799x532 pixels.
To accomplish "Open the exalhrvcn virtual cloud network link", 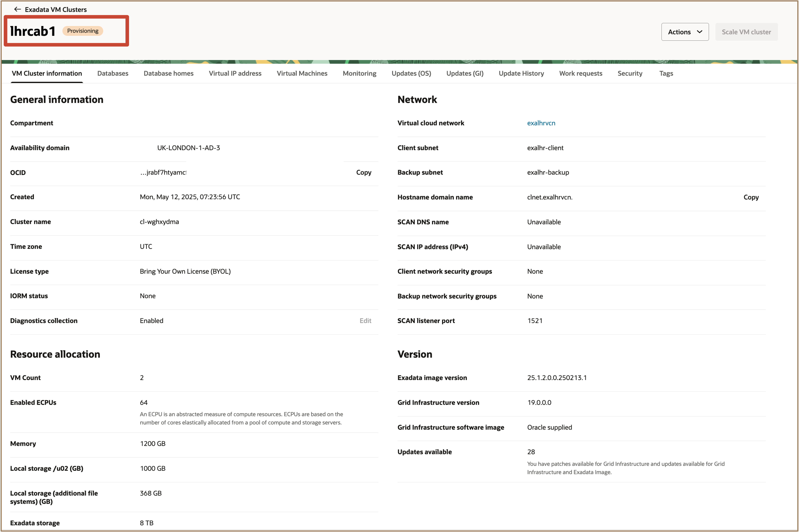I will [541, 123].
